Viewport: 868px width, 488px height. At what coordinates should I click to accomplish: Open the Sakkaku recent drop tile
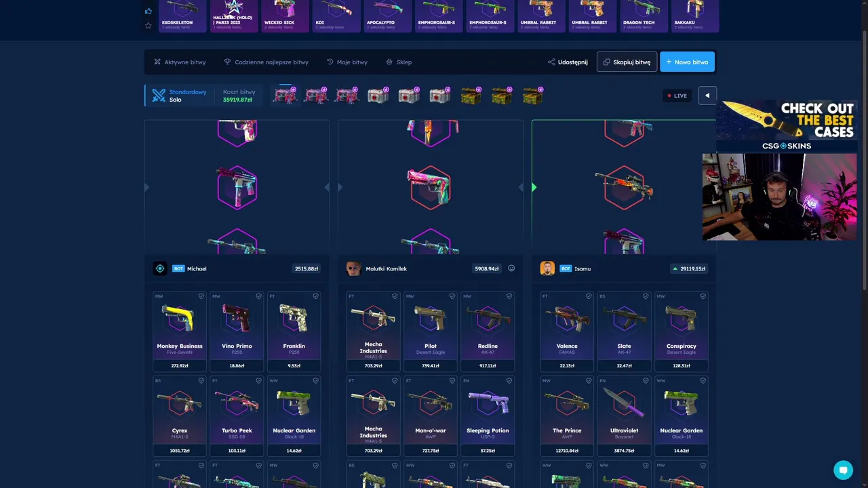click(695, 16)
